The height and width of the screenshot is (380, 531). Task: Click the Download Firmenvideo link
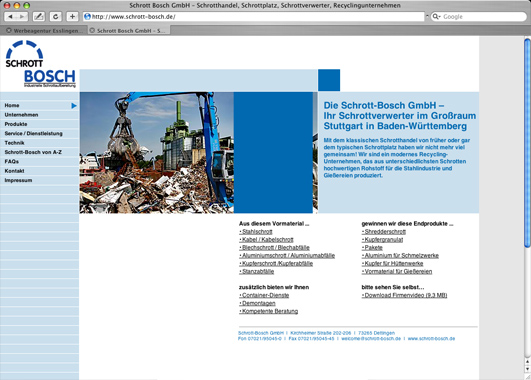click(404, 295)
